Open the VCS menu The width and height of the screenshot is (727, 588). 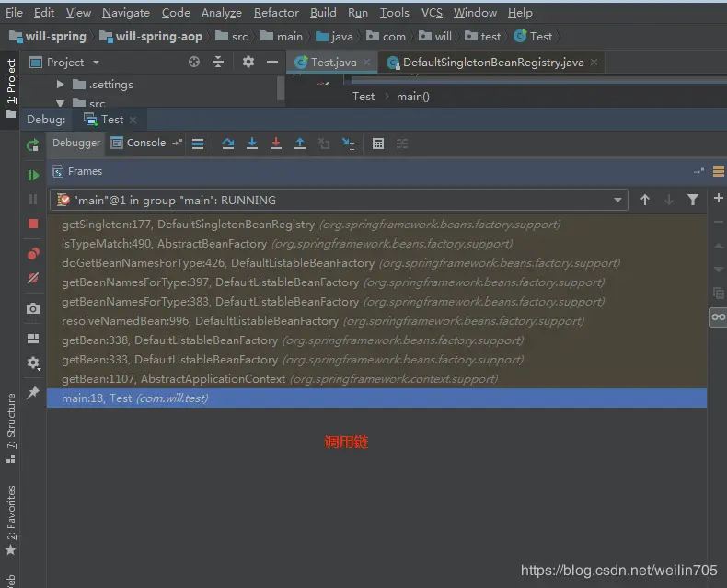pos(432,13)
